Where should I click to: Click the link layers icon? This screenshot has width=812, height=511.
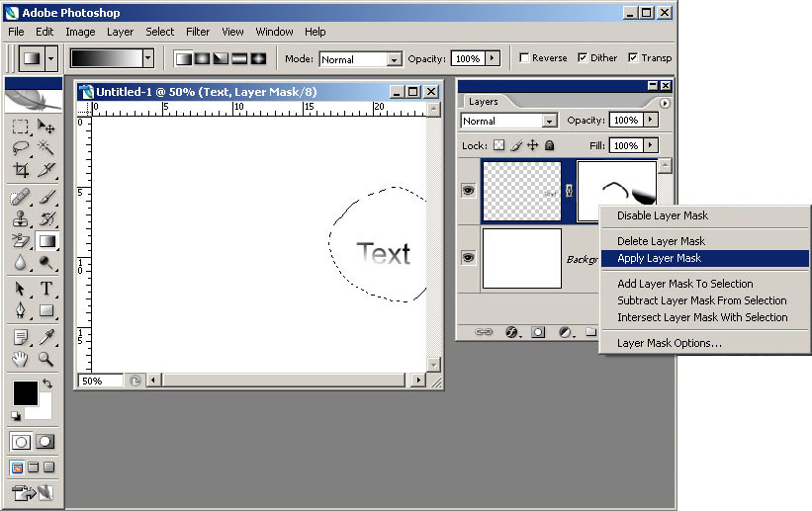coord(484,332)
